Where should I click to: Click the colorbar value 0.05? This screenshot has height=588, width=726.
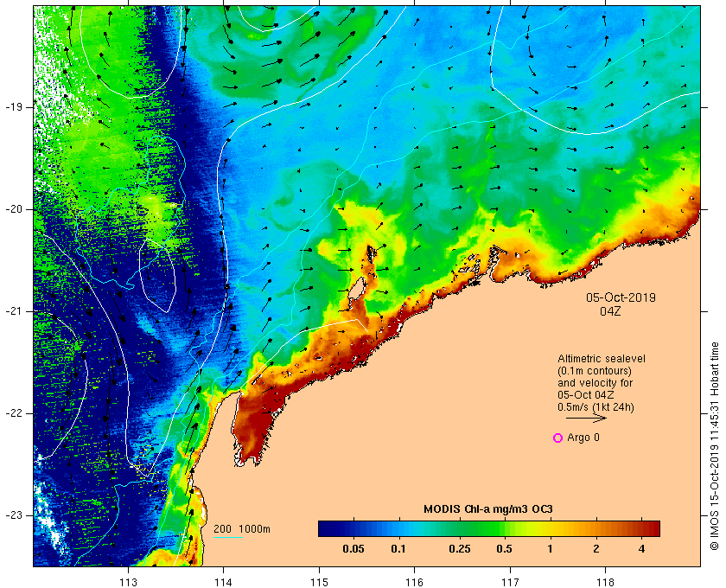point(353,549)
